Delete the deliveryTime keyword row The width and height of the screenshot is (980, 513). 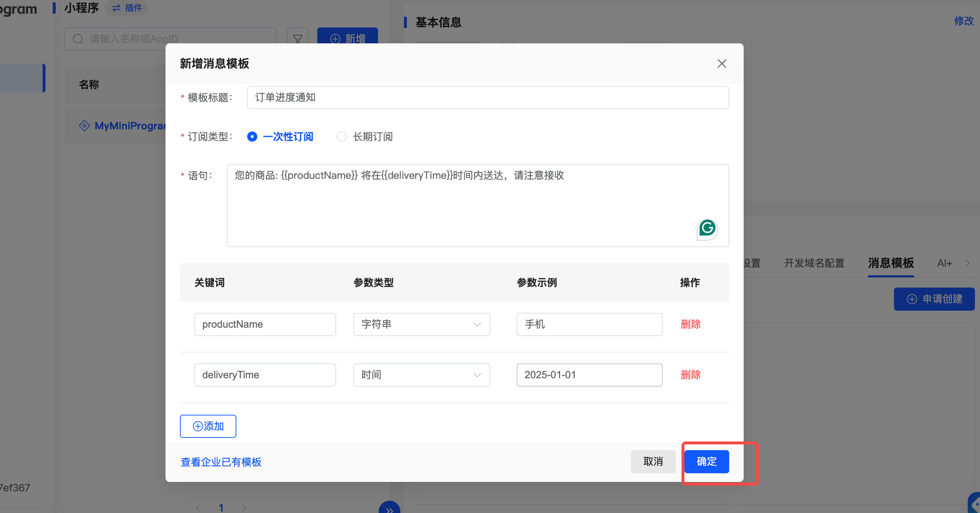(690, 375)
